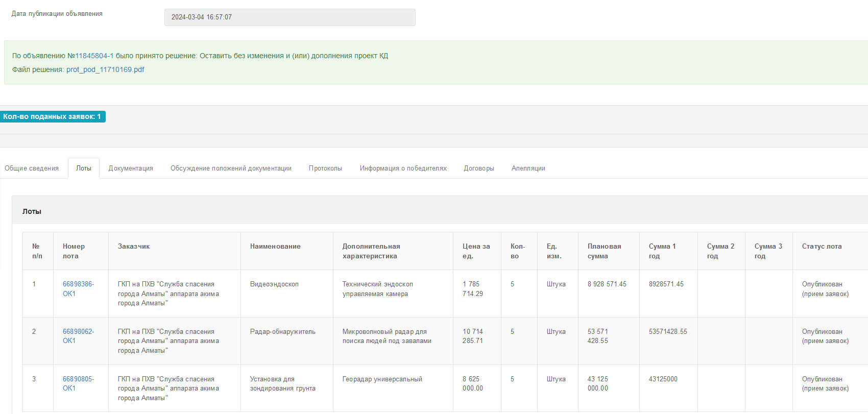This screenshot has height=414, width=868.
Task: Open decision file prot_pod_11710169.pdf
Action: 105,69
